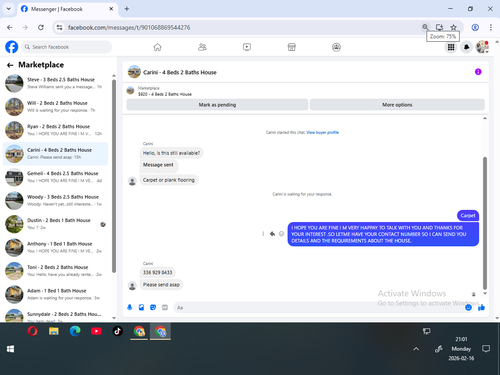This screenshot has width=500, height=375.
Task: Bookmark this page with star icon
Action: point(453,27)
